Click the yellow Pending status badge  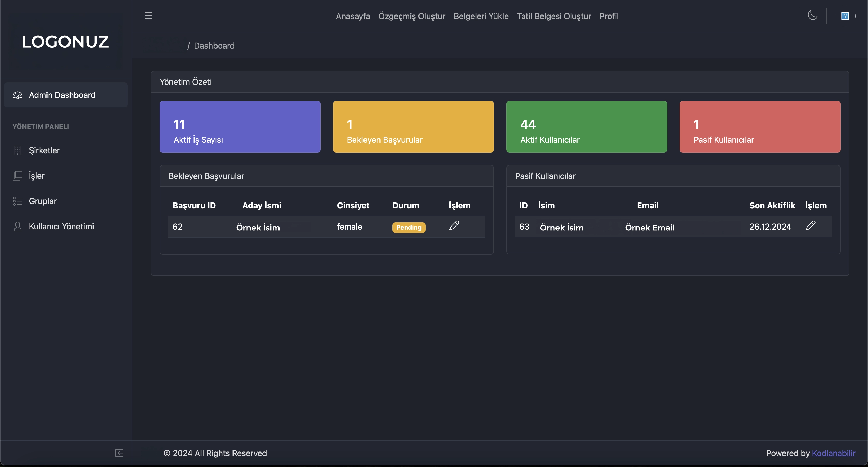pyautogui.click(x=408, y=227)
